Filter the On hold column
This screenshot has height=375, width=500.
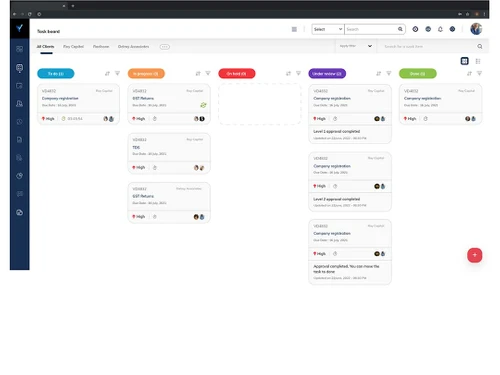click(x=298, y=73)
